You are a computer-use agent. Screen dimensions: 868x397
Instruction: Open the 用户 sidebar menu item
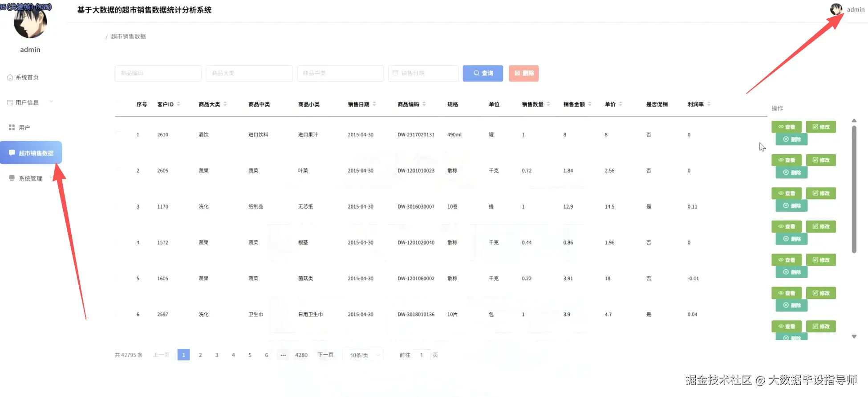(20, 127)
